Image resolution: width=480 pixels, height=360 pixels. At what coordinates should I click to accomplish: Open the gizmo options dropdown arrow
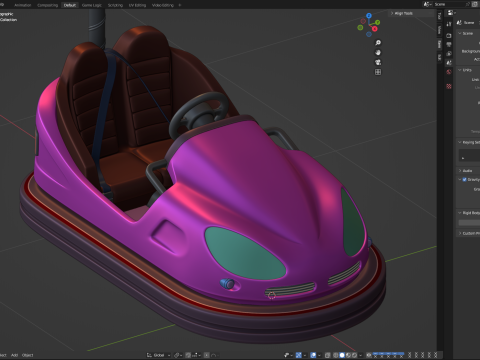coord(305,355)
